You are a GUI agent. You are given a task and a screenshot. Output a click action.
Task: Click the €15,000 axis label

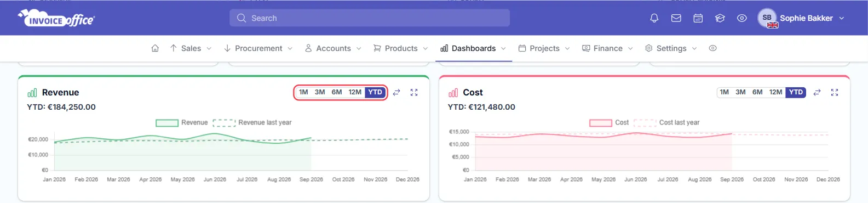(459, 132)
